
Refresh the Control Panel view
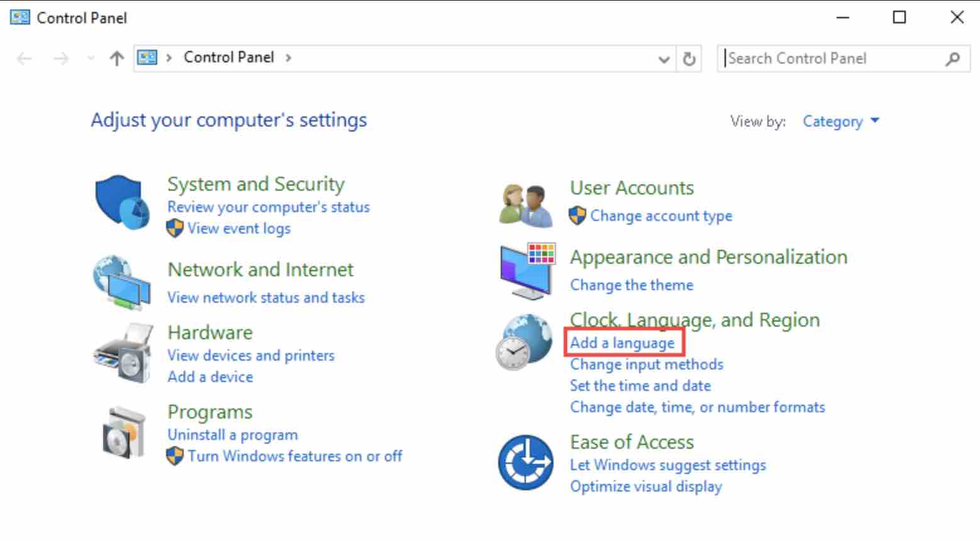tap(689, 59)
